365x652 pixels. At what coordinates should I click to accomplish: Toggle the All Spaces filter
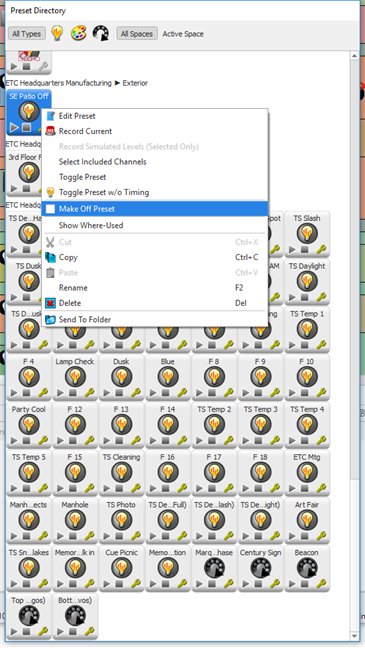click(x=137, y=34)
